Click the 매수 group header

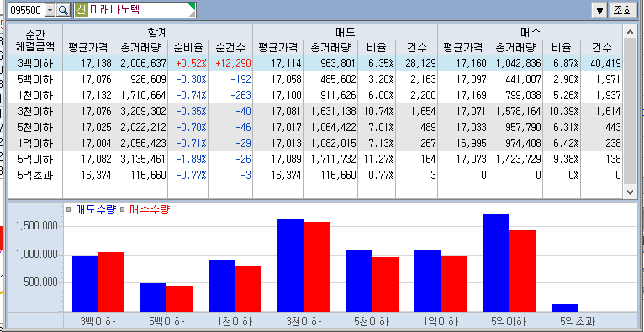click(530, 32)
